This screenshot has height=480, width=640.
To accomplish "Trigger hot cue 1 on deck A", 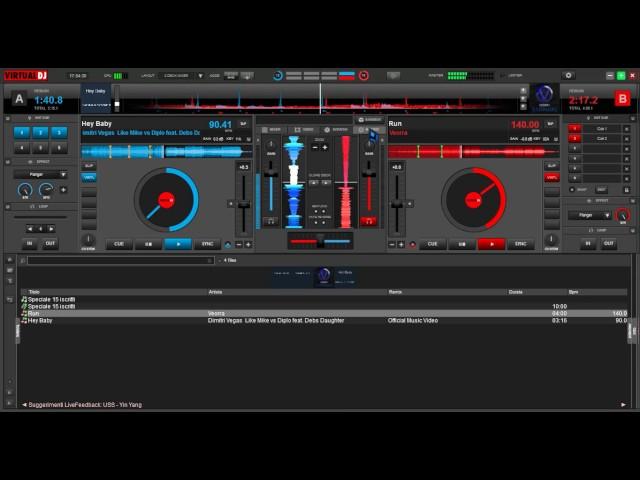I will (x=22, y=133).
